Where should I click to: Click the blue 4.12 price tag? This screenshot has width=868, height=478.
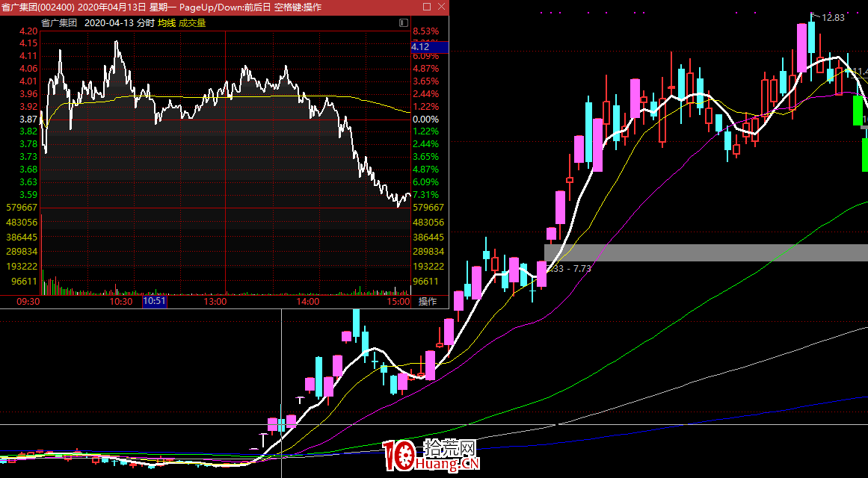click(x=428, y=47)
